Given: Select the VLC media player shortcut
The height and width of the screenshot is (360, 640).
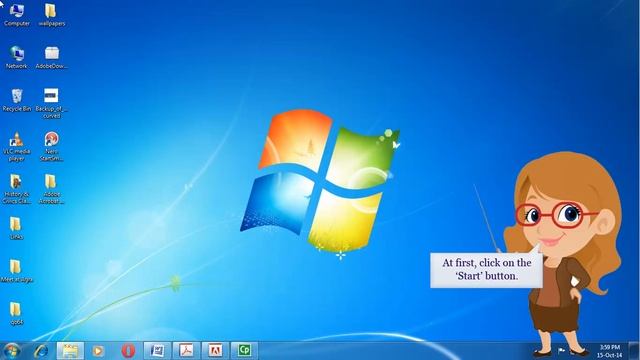Looking at the screenshot, I should (17, 147).
